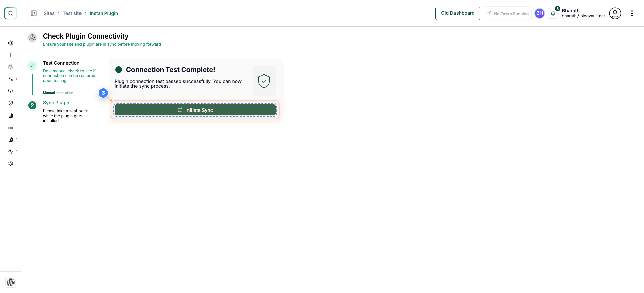Image resolution: width=644 pixels, height=293 pixels.
Task: Open the clipboard lock icon in sidebar
Action: pyautogui.click(x=11, y=139)
